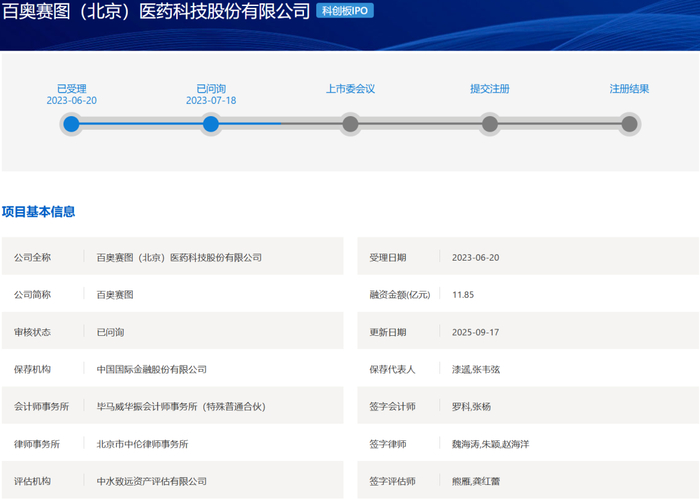This screenshot has height=500, width=700.
Task: Select the 提交注册 timeline node
Action: [490, 124]
